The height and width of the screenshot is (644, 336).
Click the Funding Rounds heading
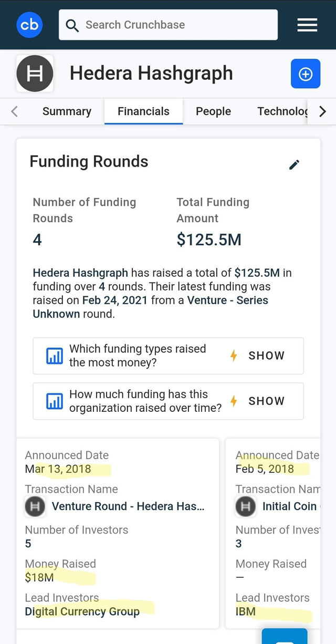pyautogui.click(x=89, y=162)
